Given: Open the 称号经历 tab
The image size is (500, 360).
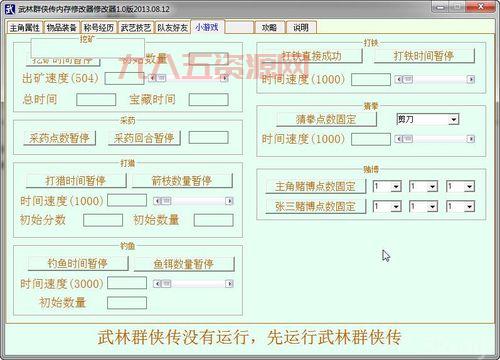Looking at the screenshot, I should (99, 28).
